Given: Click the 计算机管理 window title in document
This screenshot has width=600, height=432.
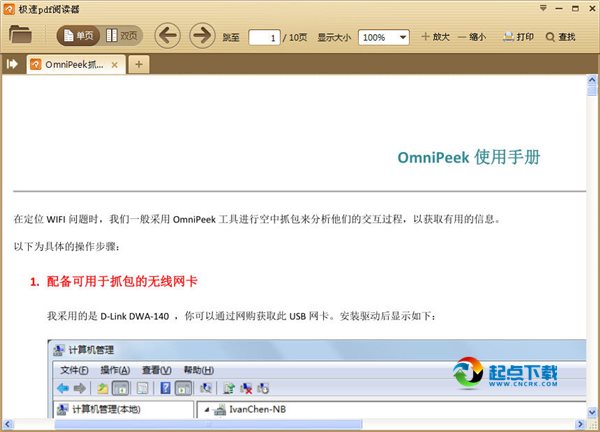Looking at the screenshot, I should click(x=91, y=350).
